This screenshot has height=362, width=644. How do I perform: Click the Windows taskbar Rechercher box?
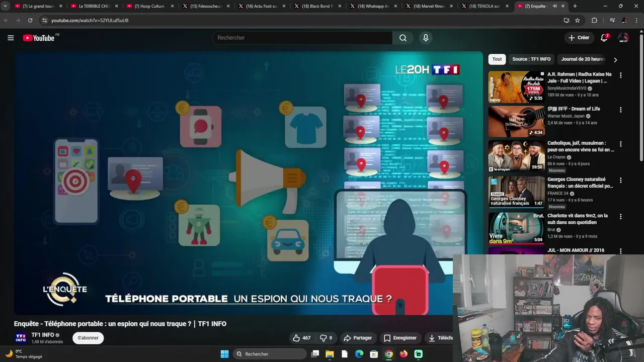[x=270, y=354]
